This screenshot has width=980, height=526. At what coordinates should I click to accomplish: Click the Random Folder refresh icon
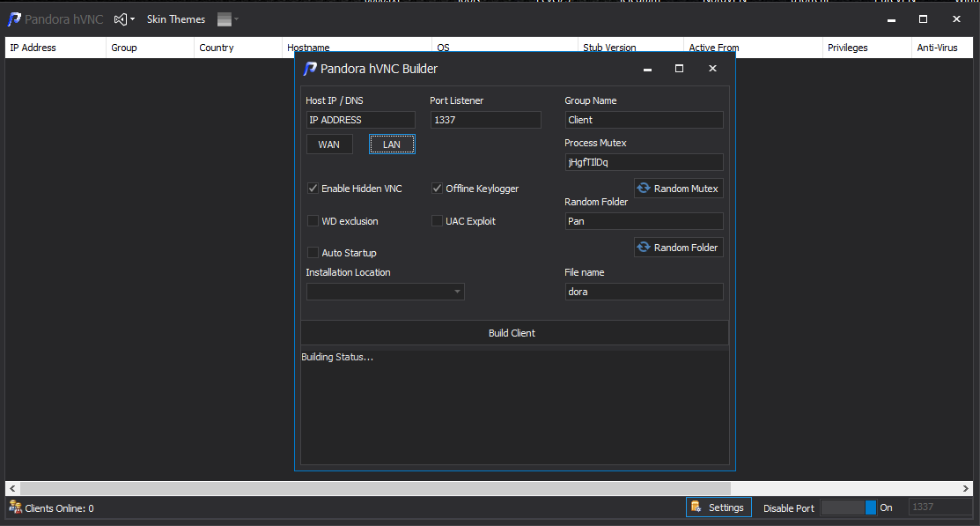[644, 247]
